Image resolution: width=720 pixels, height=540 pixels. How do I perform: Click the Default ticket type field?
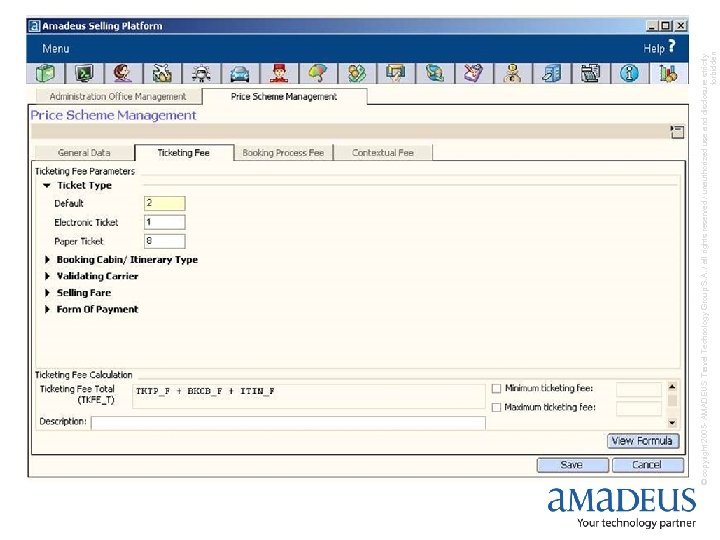[165, 203]
